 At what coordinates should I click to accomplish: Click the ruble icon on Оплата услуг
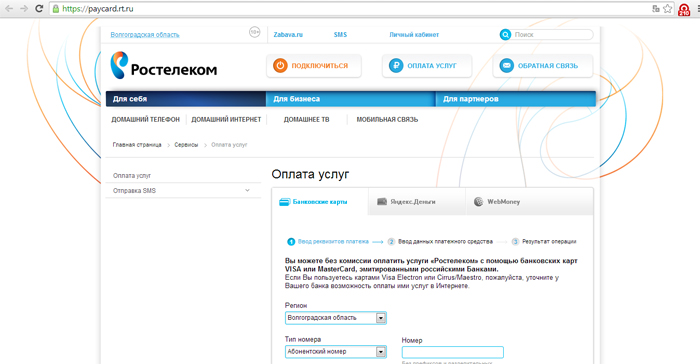pos(396,66)
